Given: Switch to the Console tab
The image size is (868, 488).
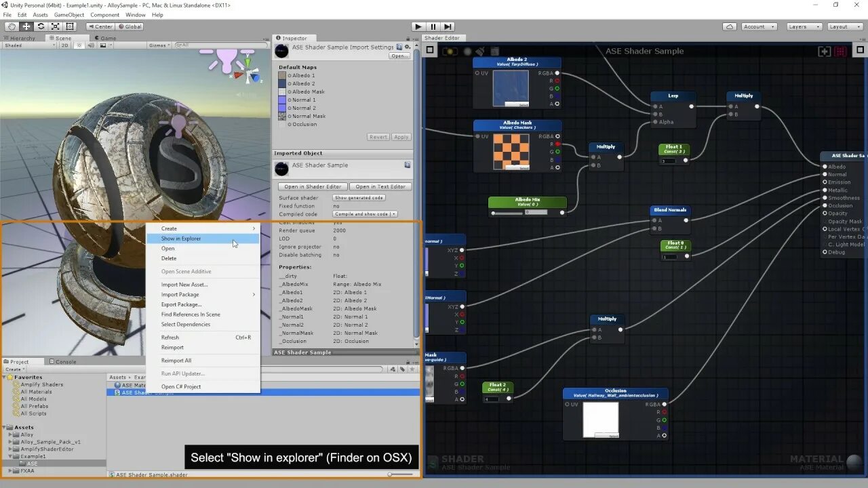Looking at the screenshot, I should pos(63,361).
